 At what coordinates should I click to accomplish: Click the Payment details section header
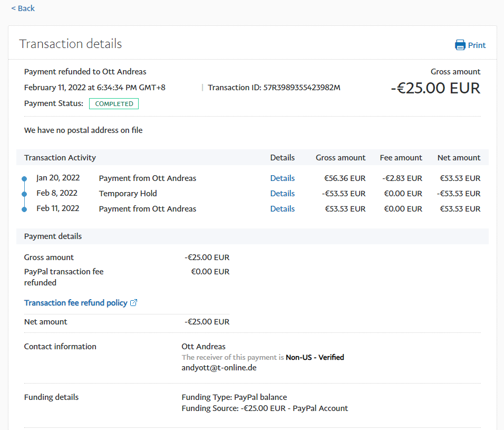point(53,236)
